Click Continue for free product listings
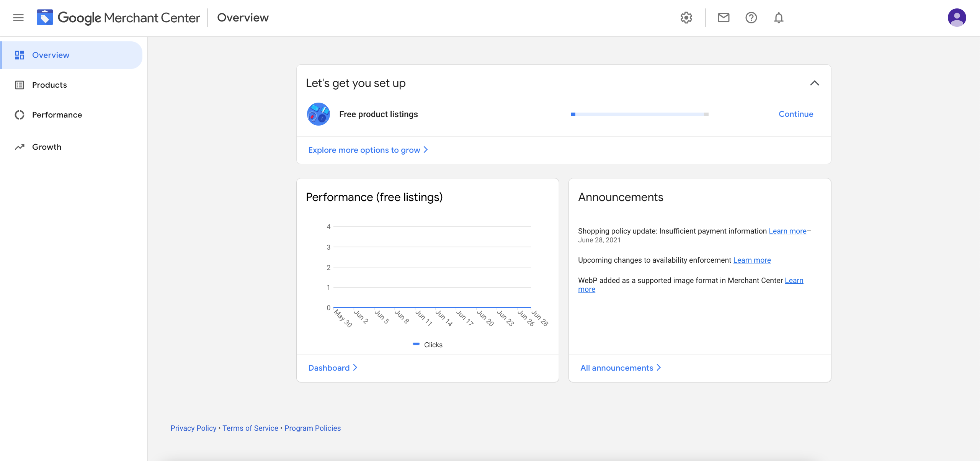Viewport: 980px width, 461px height. 795,114
